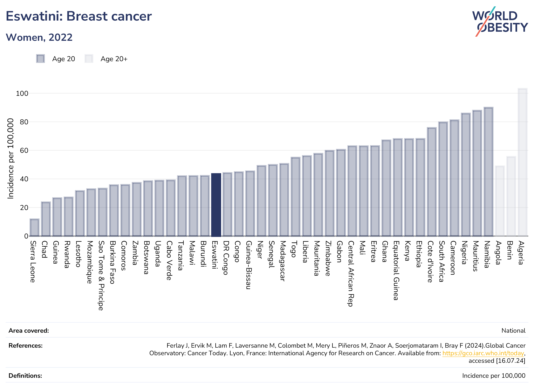Select the Benin bar
This screenshot has height=392, width=534.
tap(511, 196)
